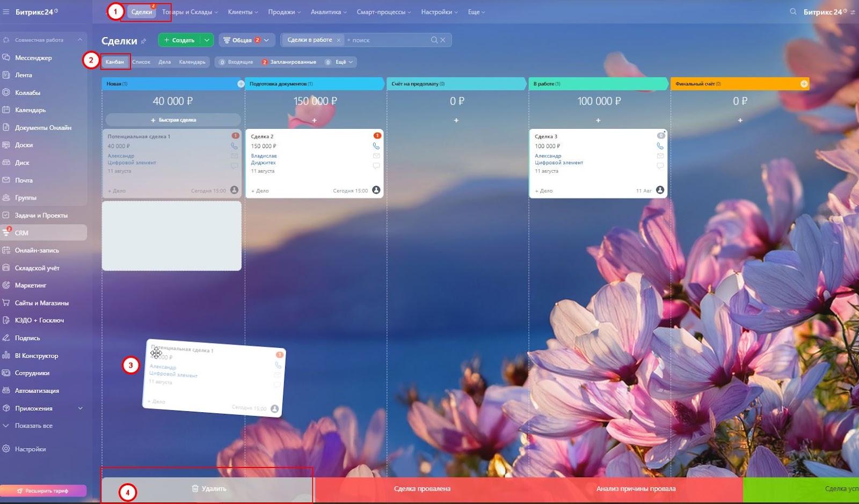Click responsible user avatar on Сделка 3
859x504 pixels.
pos(660,190)
